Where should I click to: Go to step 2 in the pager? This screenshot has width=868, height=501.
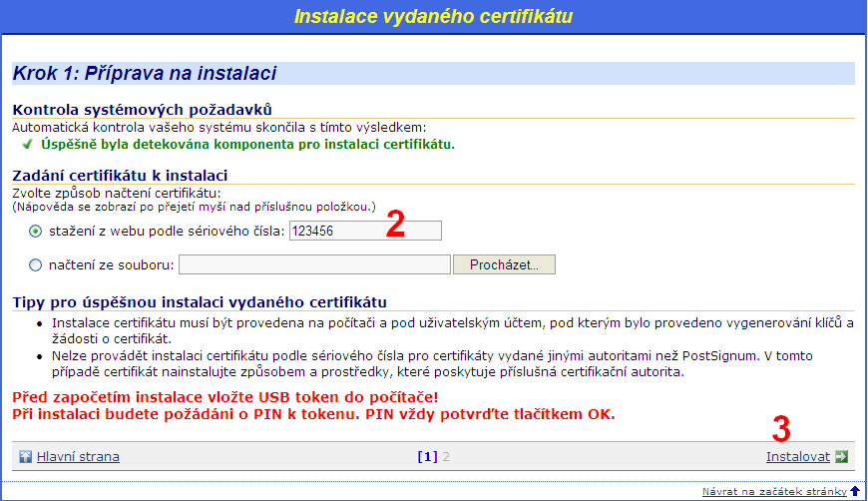[446, 457]
